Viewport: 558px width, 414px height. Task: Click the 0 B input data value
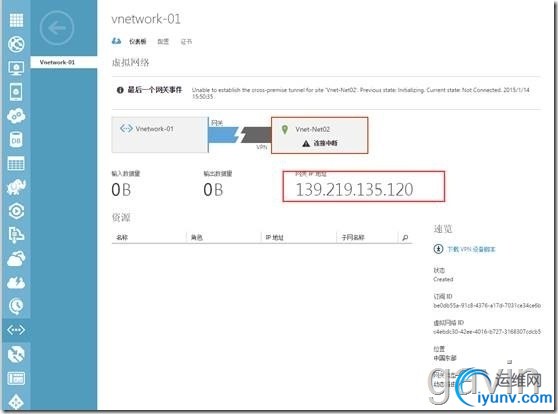[x=121, y=190]
